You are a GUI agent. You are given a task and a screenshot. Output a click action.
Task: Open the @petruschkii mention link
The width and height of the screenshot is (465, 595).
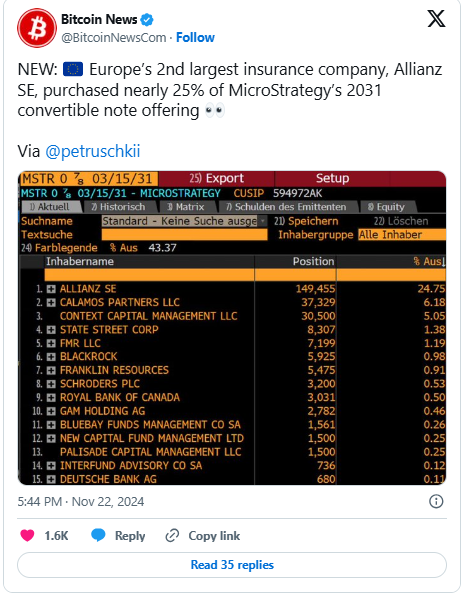point(93,151)
